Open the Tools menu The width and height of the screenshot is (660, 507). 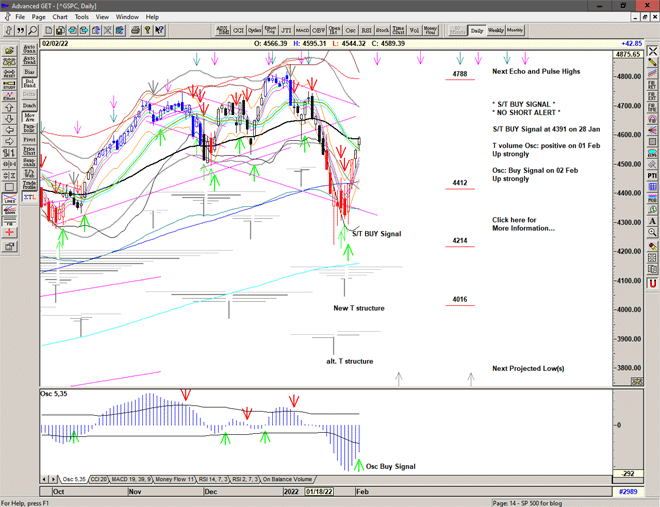82,17
